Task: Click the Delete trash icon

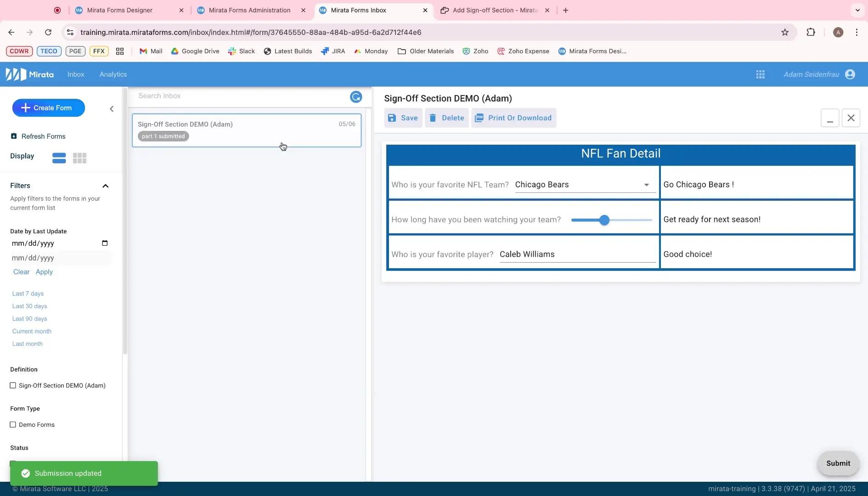Action: (434, 118)
